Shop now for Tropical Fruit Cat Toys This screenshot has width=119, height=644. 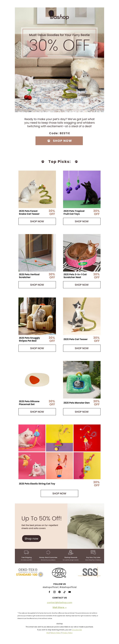click(82, 221)
